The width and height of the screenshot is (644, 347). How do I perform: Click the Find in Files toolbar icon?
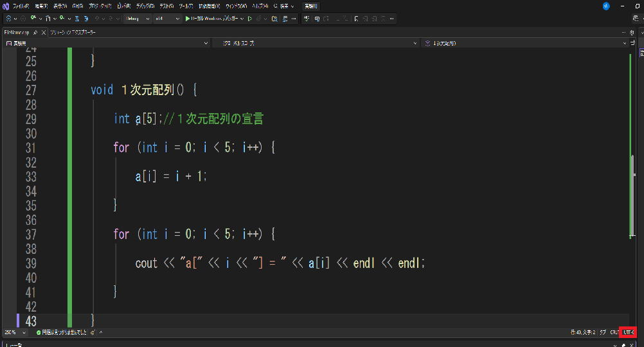(276, 19)
